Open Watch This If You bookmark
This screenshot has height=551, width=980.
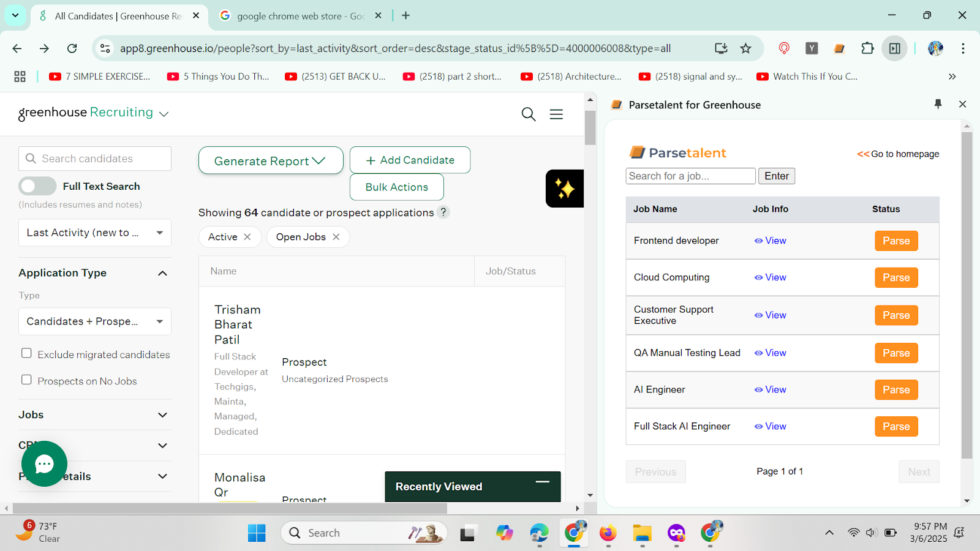pyautogui.click(x=807, y=77)
